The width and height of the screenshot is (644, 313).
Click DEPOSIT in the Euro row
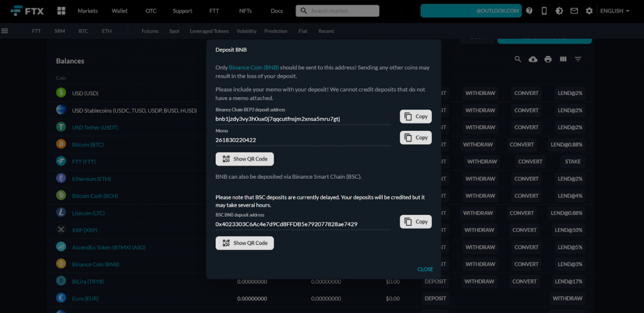pyautogui.click(x=435, y=299)
